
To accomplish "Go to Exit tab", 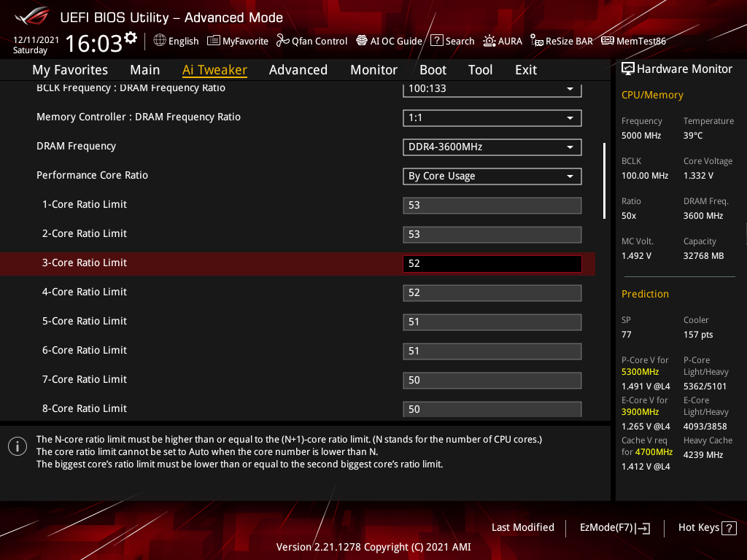I will coord(526,70).
